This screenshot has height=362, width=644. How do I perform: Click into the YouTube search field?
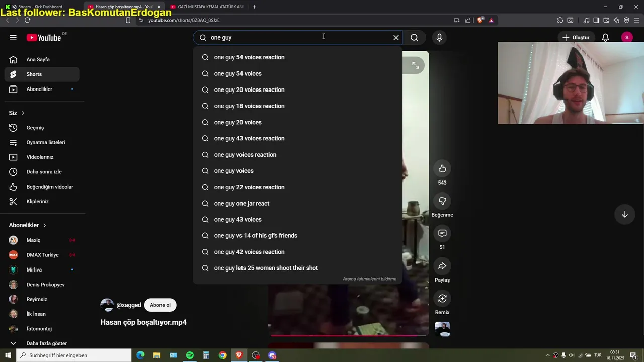[x=297, y=38]
